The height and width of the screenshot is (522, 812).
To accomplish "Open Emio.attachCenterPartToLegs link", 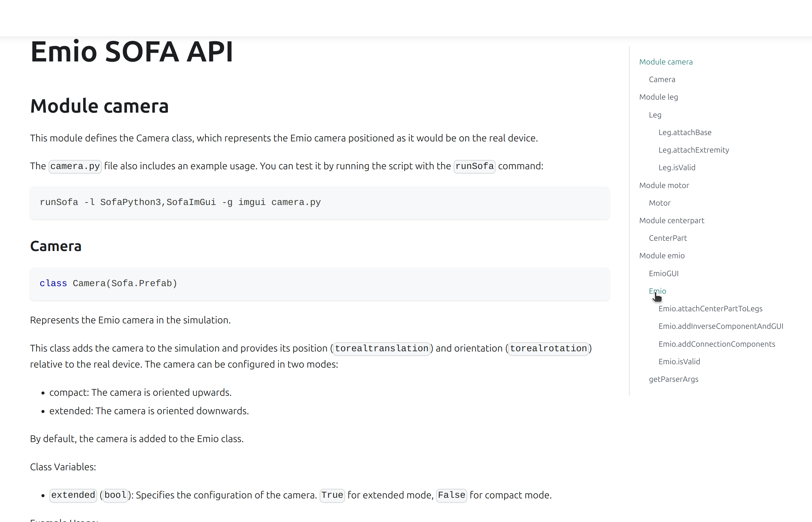I will [x=710, y=309].
